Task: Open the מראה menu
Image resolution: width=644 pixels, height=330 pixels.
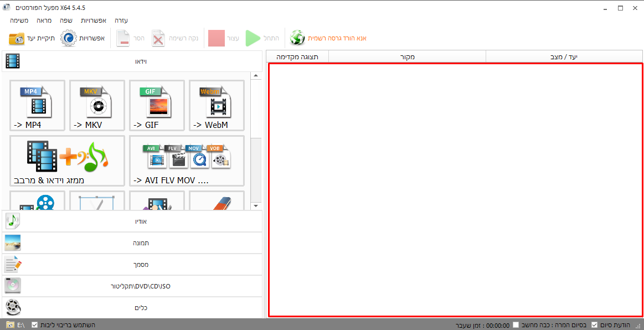Action: coord(44,20)
